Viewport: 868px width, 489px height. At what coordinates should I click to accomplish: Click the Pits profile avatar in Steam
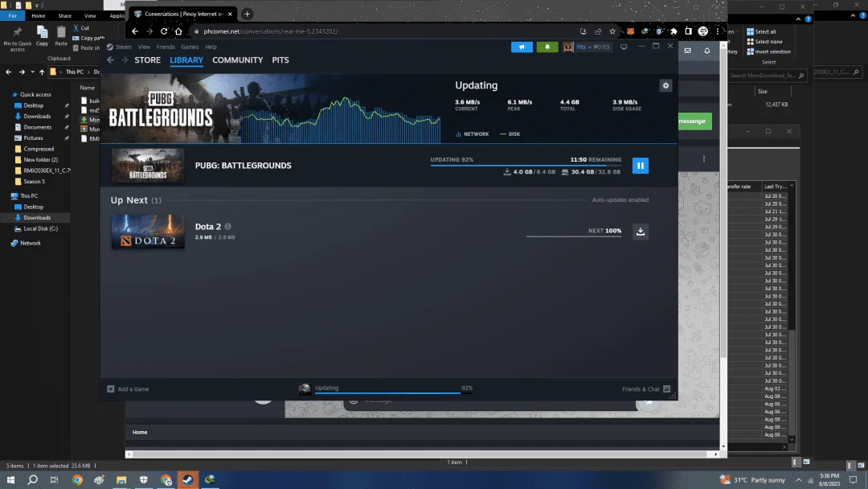(568, 47)
